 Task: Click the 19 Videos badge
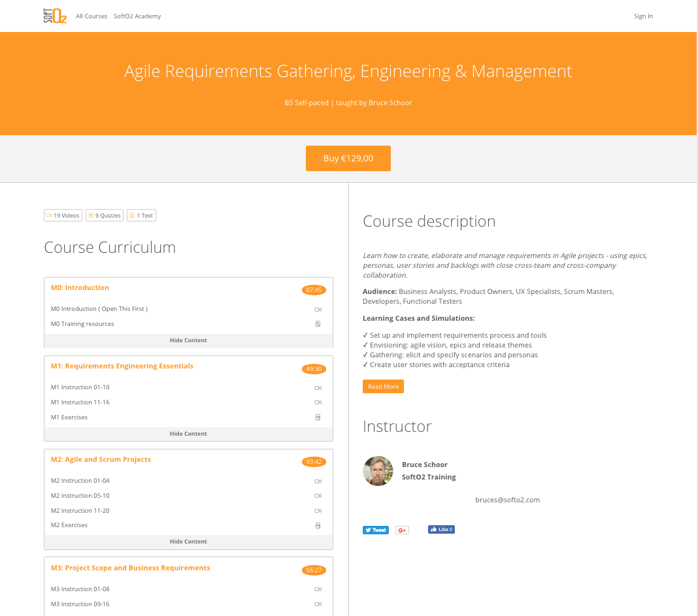click(63, 216)
